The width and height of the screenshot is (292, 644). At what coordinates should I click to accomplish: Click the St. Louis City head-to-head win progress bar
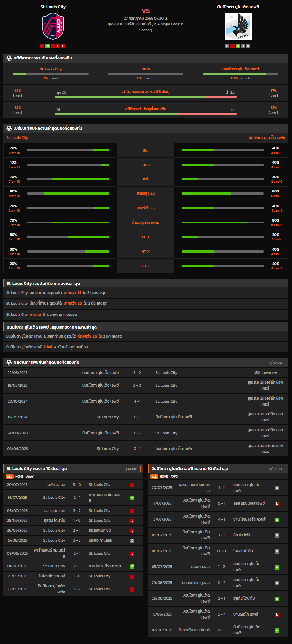(51, 74)
